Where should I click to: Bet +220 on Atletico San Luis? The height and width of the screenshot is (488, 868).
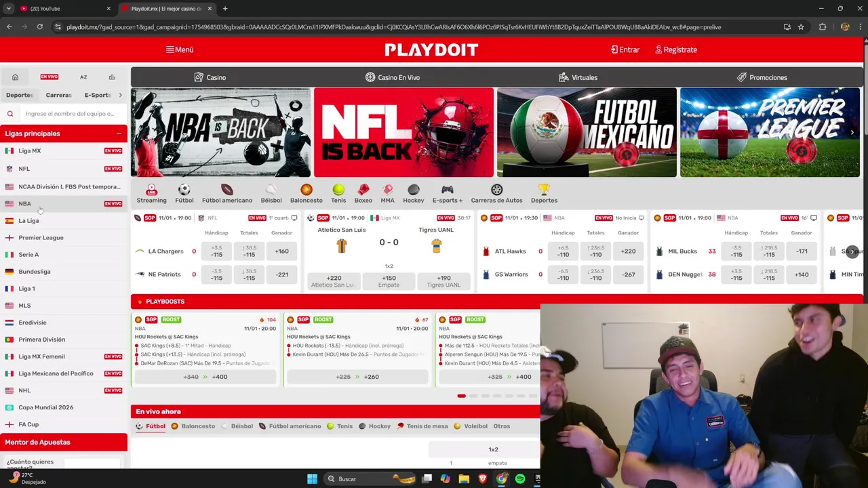click(334, 281)
